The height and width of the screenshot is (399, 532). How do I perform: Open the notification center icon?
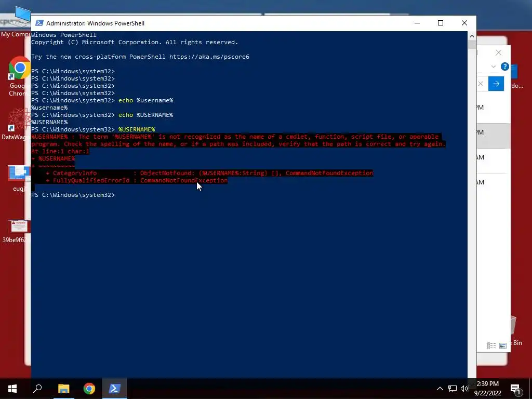pyautogui.click(x=516, y=389)
